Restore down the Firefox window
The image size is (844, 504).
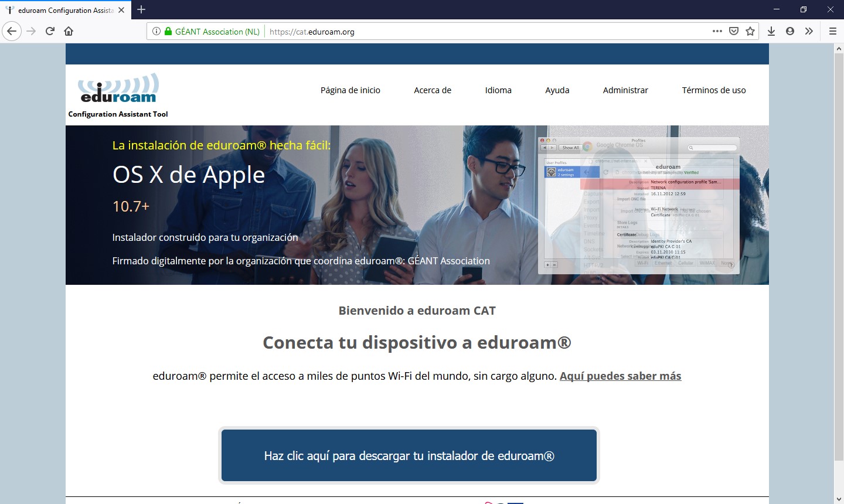(x=804, y=9)
